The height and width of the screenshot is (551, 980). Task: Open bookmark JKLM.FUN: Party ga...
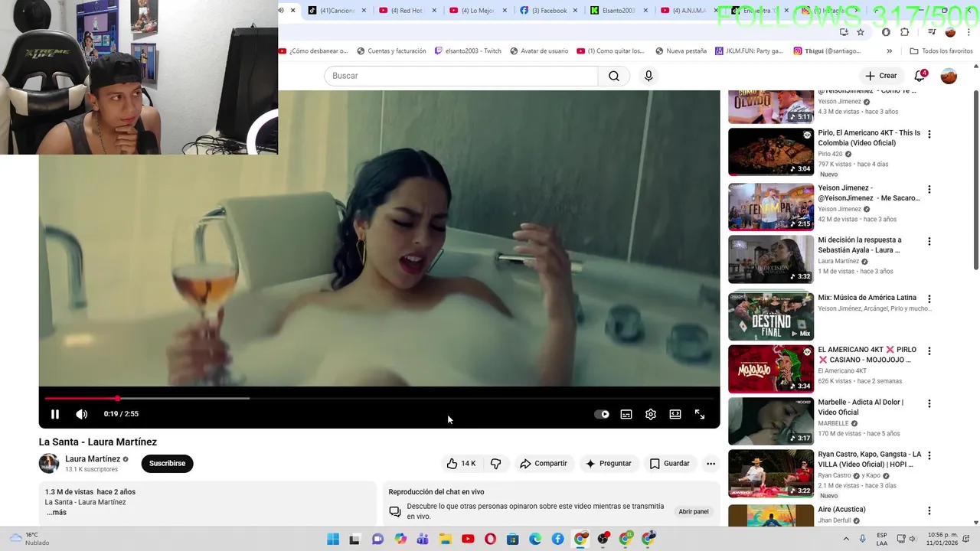[750, 51]
